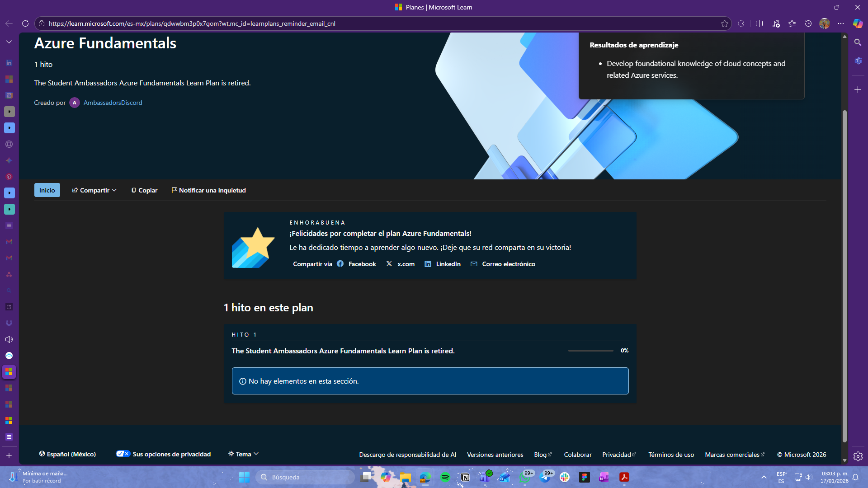Screen dimensions: 868x488
Task: Open Términos de uso
Action: [x=671, y=455]
